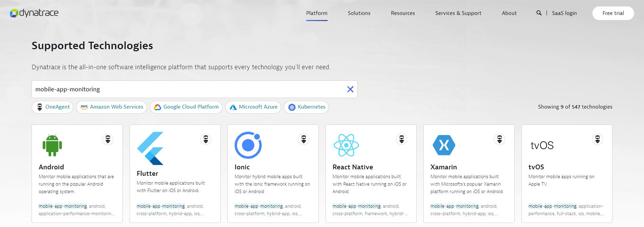This screenshot has height=227, width=644.
Task: Open the Solutions menu
Action: click(x=359, y=13)
